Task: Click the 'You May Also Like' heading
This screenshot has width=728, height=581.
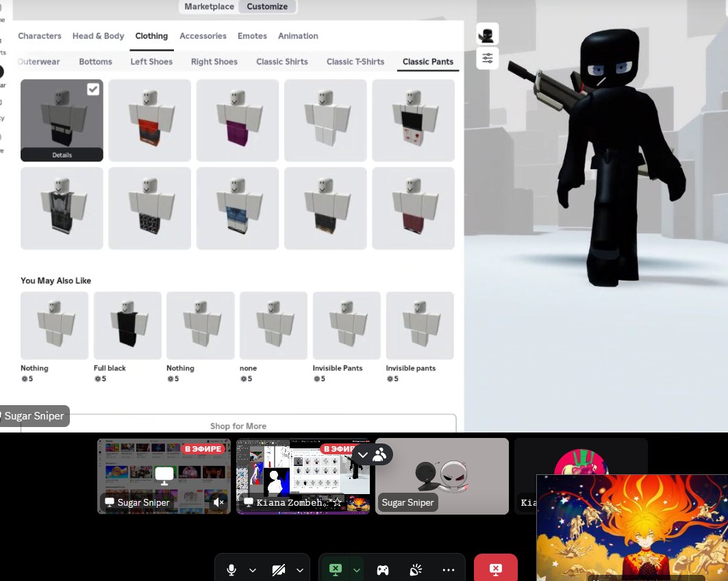Action: coord(55,281)
